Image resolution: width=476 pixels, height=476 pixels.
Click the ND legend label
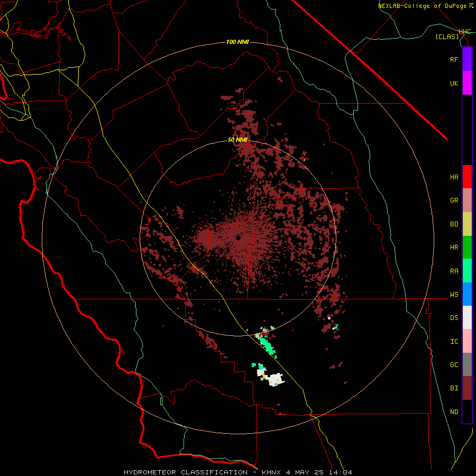pyautogui.click(x=454, y=411)
